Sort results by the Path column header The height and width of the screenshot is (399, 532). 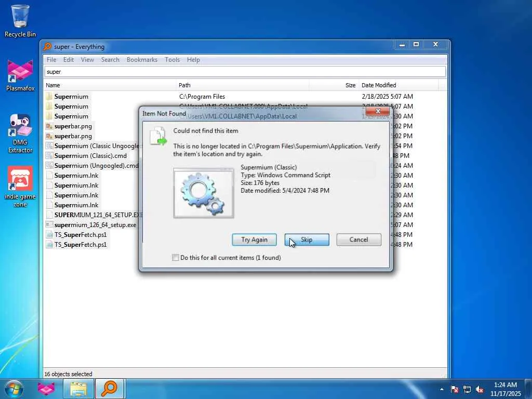click(243, 85)
